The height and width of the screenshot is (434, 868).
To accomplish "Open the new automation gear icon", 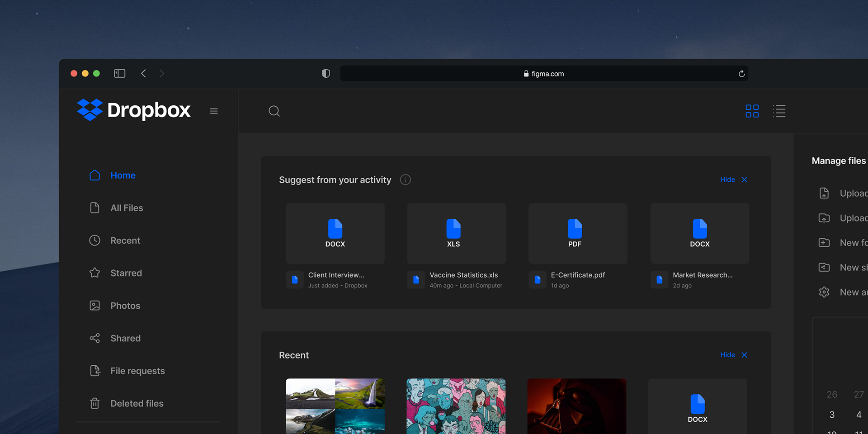I will point(825,292).
